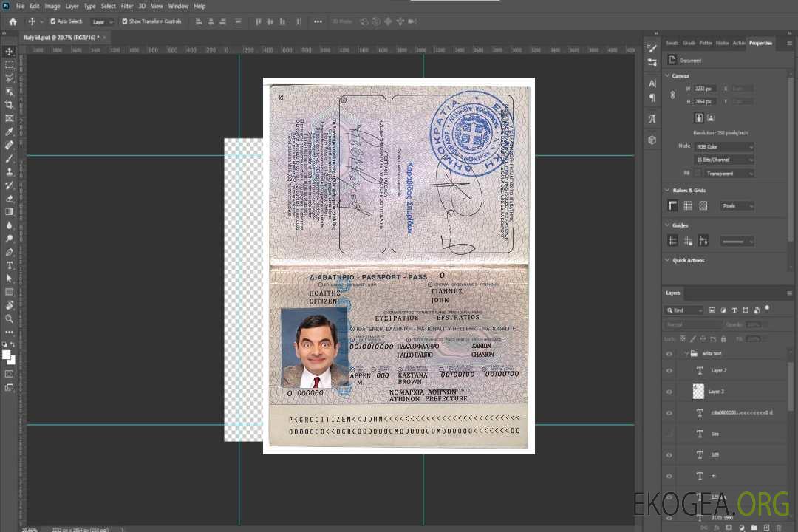Hide the '169' text layer
The width and height of the screenshot is (798, 532).
[669, 455]
